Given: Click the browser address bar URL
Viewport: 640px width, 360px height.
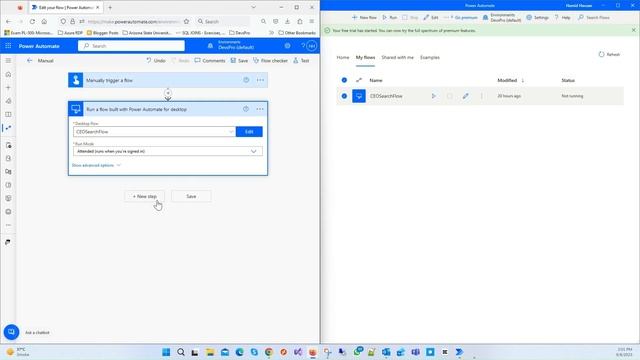Looking at the screenshot, I should coord(133,21).
